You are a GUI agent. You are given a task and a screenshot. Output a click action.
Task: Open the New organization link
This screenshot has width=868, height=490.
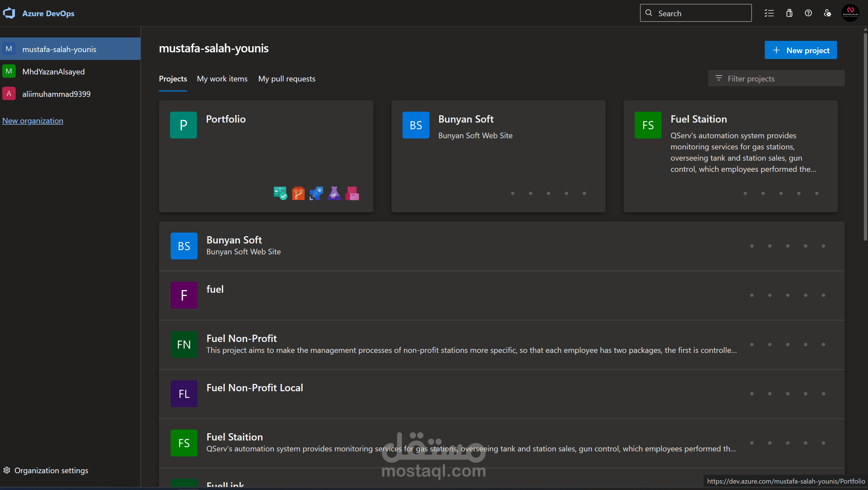[x=33, y=121]
